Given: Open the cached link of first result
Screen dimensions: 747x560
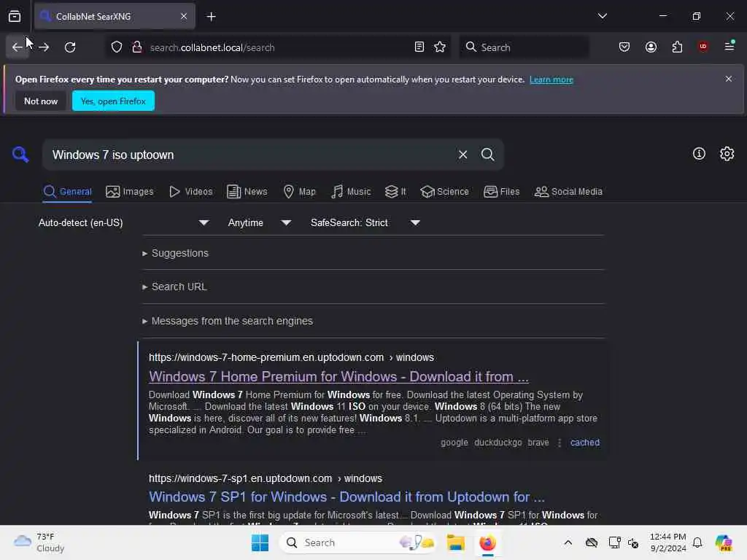Looking at the screenshot, I should [585, 443].
